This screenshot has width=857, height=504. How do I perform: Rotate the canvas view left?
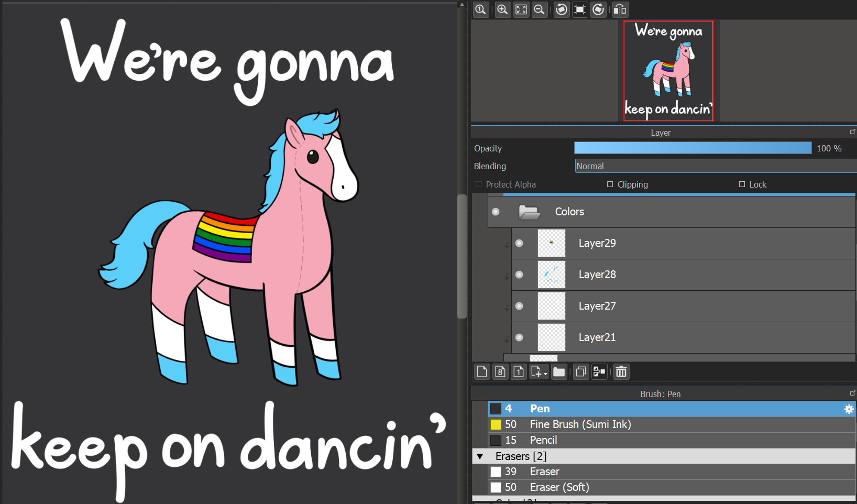coord(562,9)
